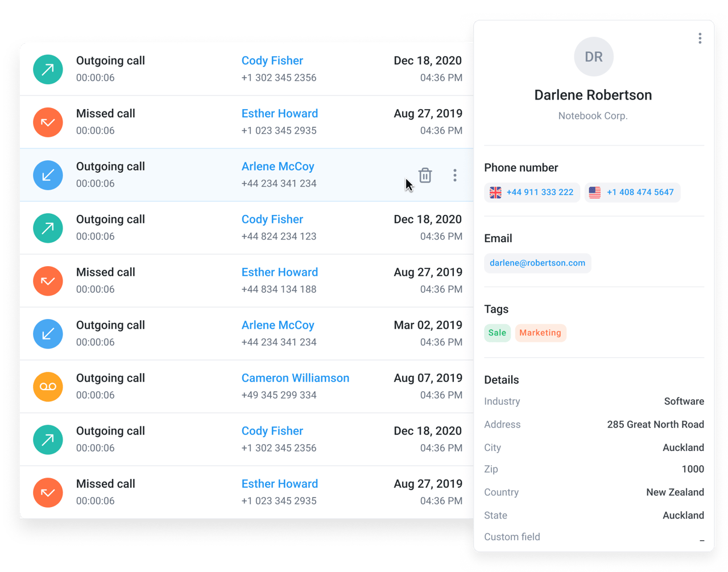
Task: Open Cody Fisher link in first row
Action: coord(272,61)
